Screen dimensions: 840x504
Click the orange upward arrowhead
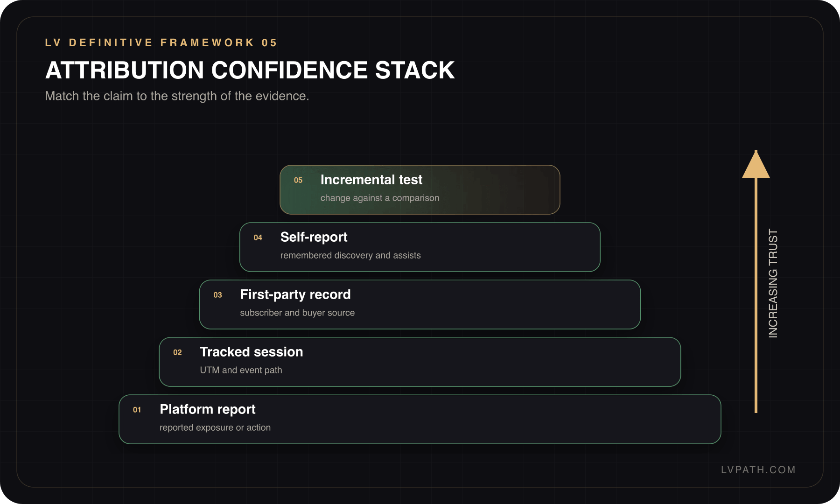click(756, 164)
